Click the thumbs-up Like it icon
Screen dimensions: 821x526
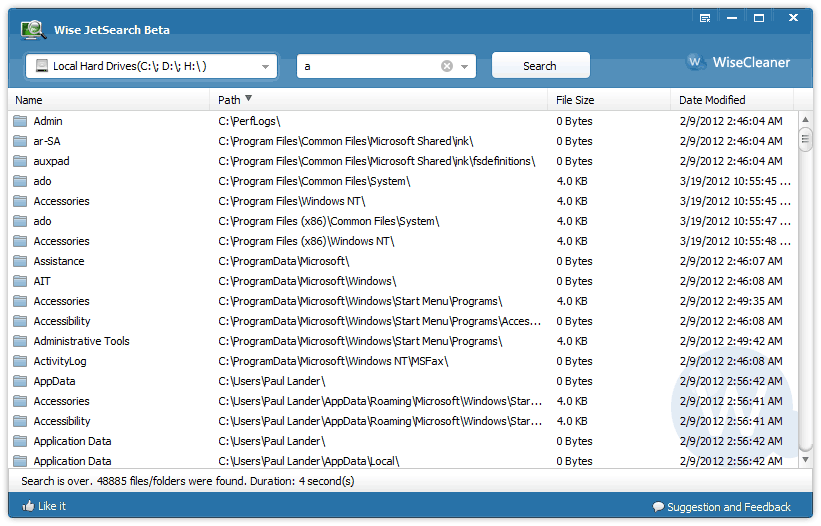[x=28, y=506]
